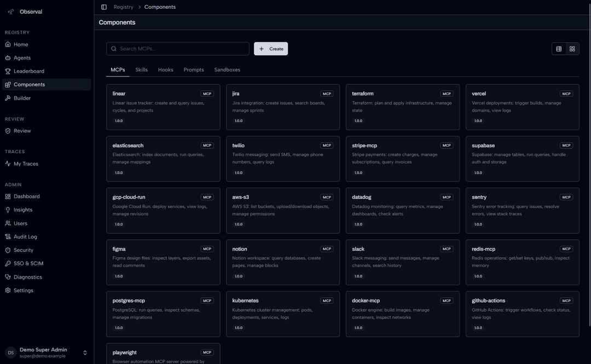
Task: Open the datadog MCP card
Action: coord(403,211)
